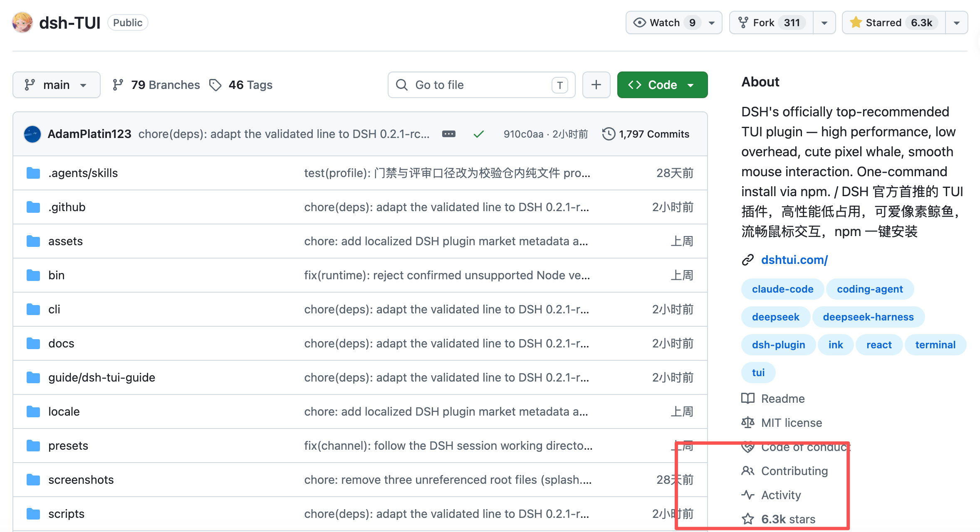The width and height of the screenshot is (980, 532).
Task: Select the claude-code topic tag
Action: [782, 289]
